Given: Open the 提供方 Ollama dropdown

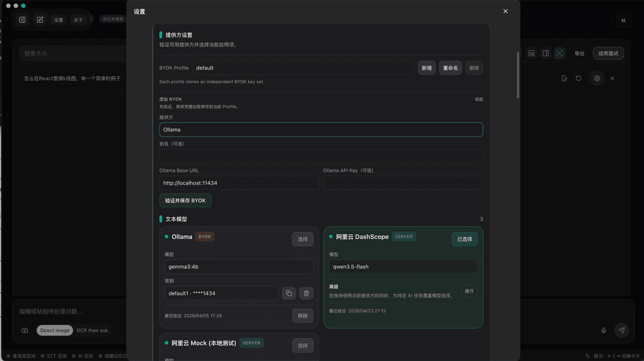Looking at the screenshot, I should click(321, 129).
